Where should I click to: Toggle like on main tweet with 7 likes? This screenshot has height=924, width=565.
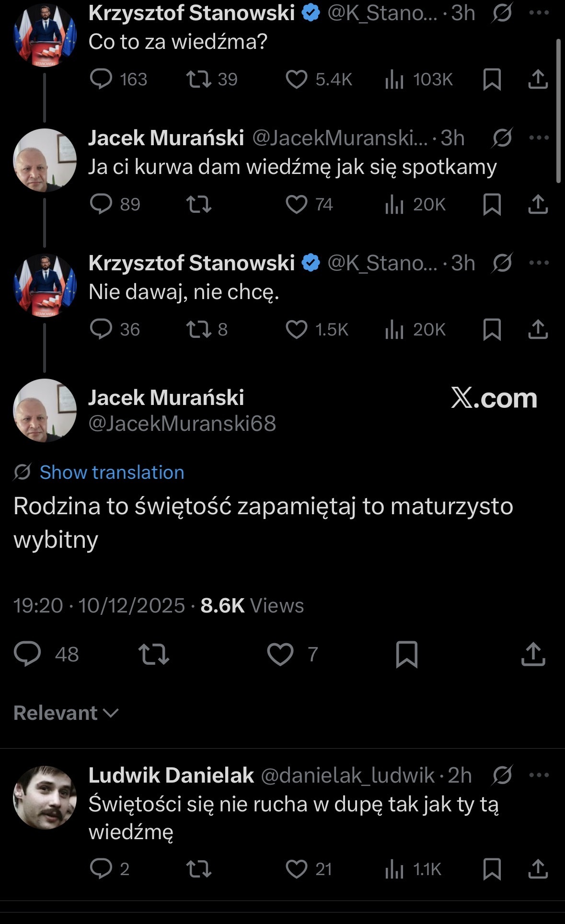click(280, 654)
